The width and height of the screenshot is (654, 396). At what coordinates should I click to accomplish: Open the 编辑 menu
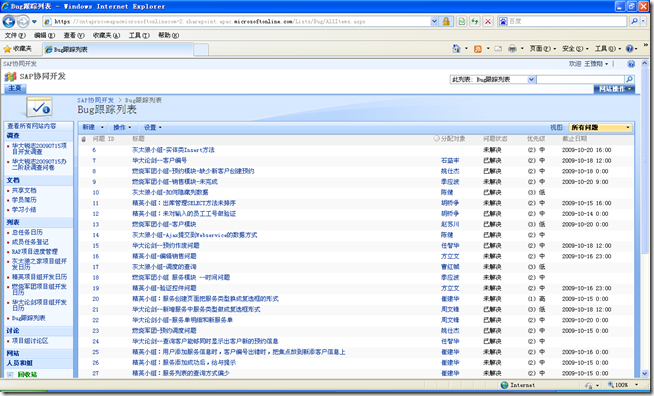click(x=44, y=35)
